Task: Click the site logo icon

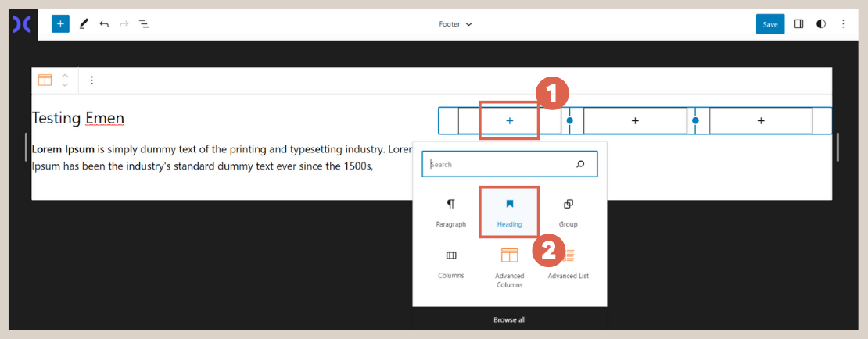Action: [x=22, y=24]
